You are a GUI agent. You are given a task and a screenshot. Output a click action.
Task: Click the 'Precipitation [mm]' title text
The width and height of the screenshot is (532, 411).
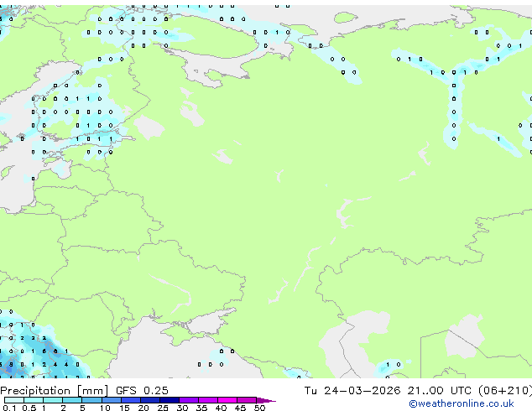pos(55,391)
